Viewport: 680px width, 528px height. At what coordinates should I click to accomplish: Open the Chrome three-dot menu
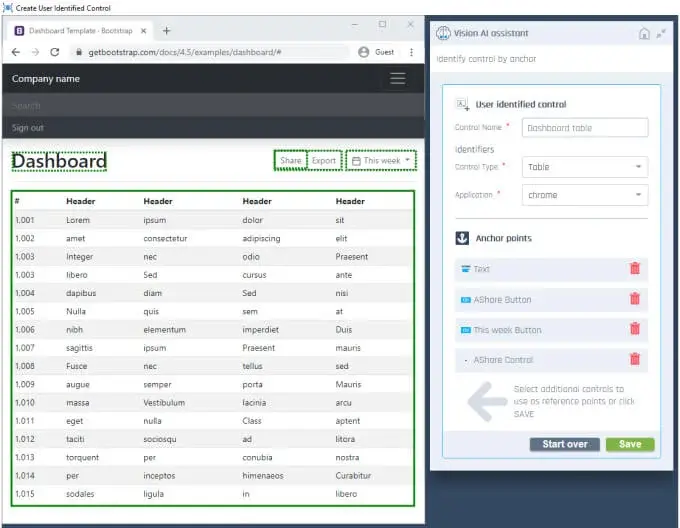[411, 52]
